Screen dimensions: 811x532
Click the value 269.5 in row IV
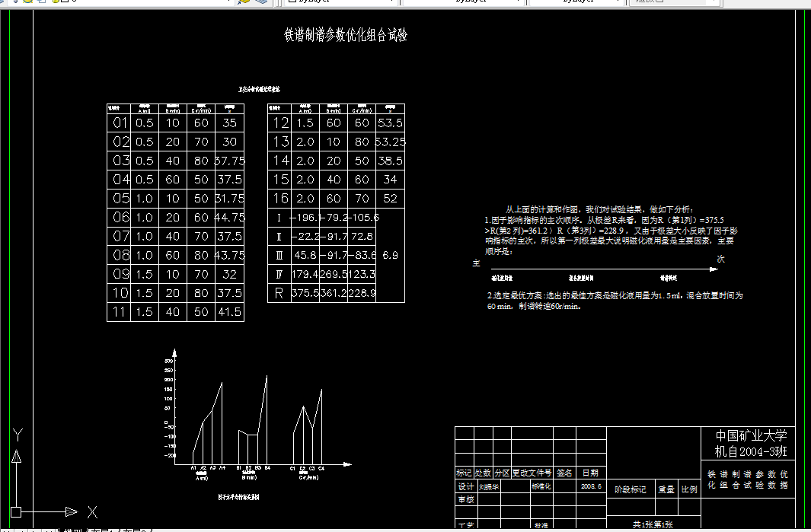(x=333, y=274)
